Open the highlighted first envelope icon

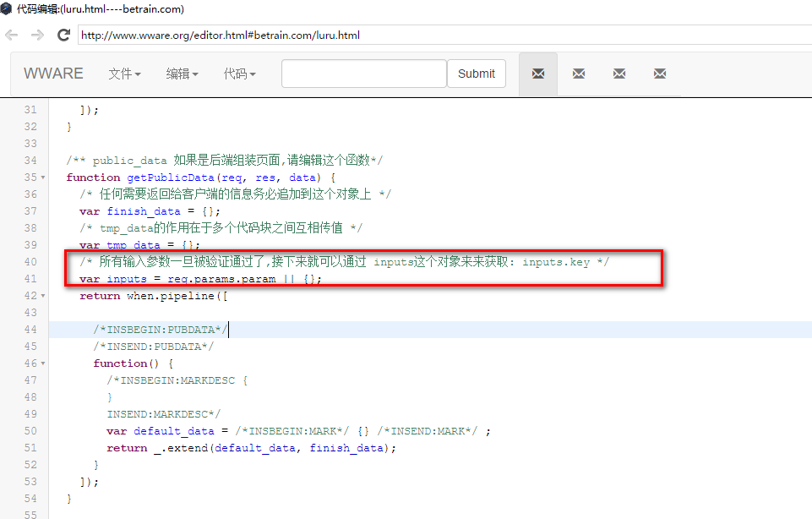click(x=538, y=74)
